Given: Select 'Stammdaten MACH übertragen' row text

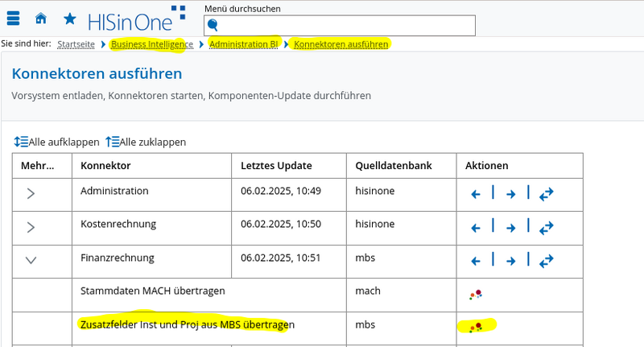Looking at the screenshot, I should click(x=153, y=291).
